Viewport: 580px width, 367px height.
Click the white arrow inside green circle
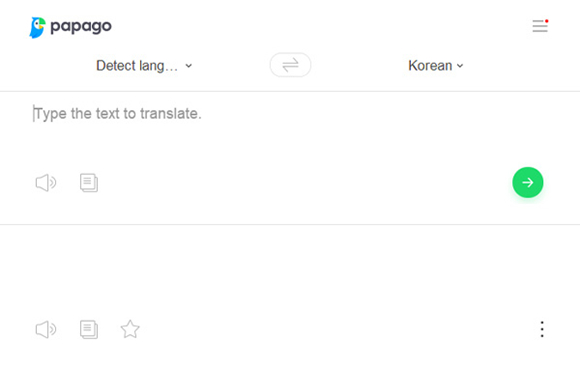(527, 182)
